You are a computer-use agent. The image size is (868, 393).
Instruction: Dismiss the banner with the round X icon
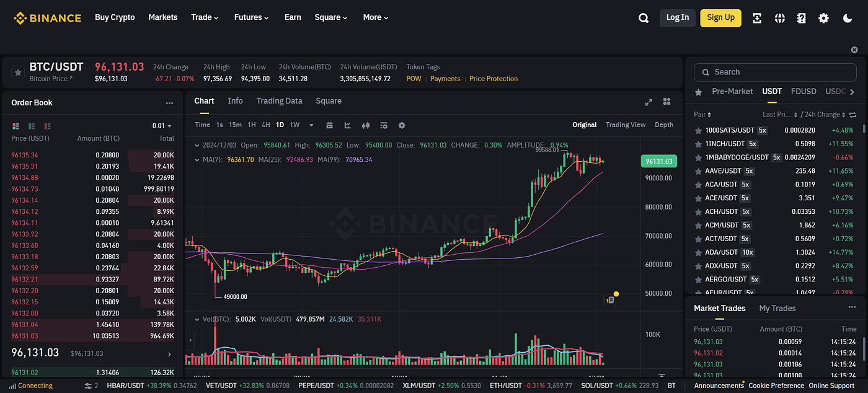pyautogui.click(x=855, y=50)
